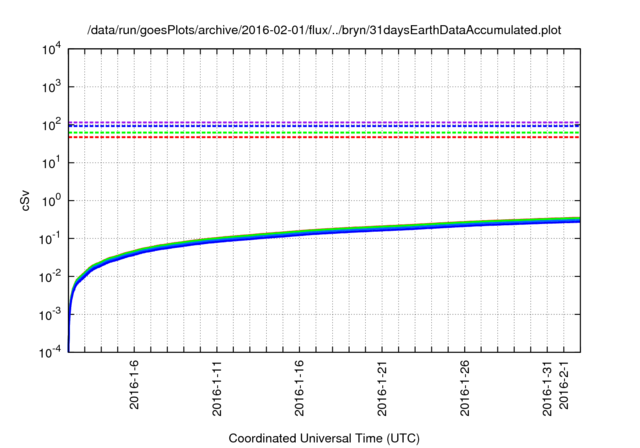Click the 2016-2-1 date label

[564, 384]
